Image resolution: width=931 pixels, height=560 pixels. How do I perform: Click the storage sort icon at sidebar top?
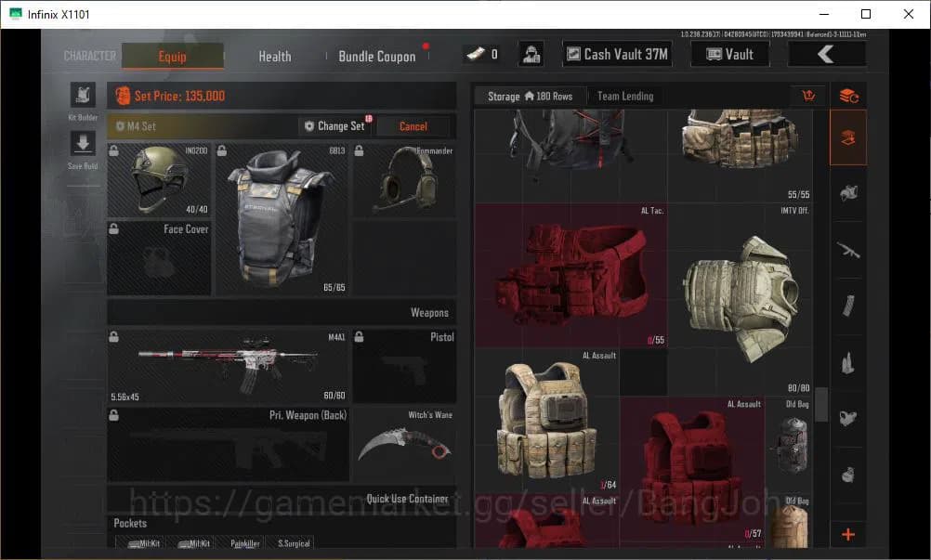click(847, 96)
